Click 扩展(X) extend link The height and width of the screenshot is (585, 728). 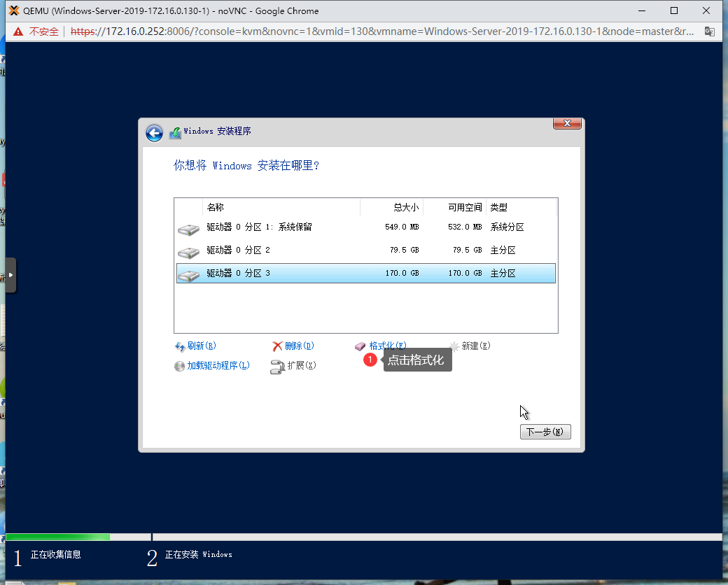point(302,365)
